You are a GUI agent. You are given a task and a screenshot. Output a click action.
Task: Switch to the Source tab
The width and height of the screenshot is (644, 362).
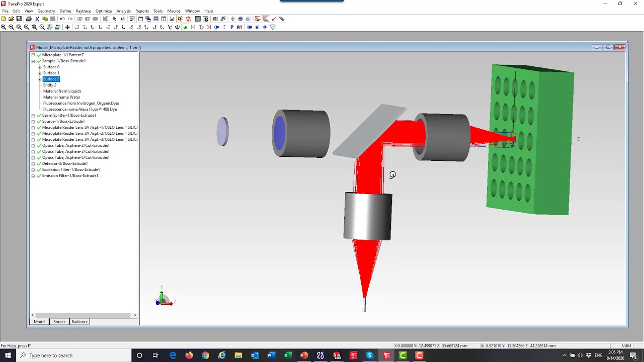tap(59, 322)
